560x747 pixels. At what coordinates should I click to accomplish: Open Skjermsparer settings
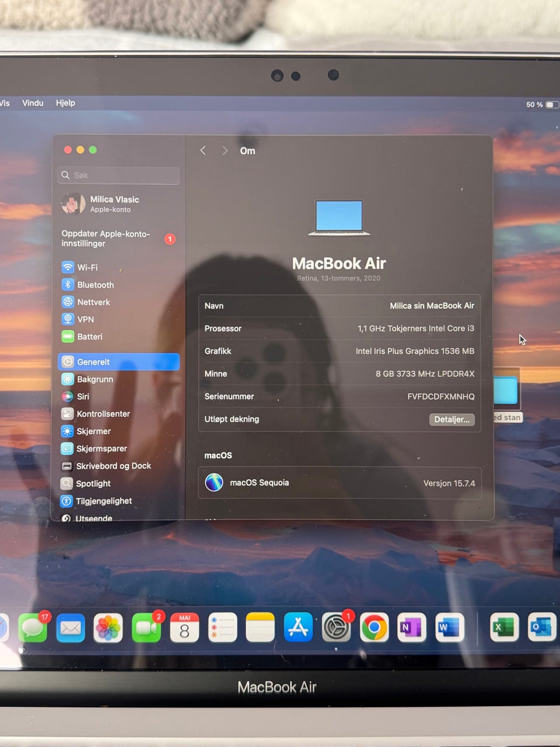(118, 449)
